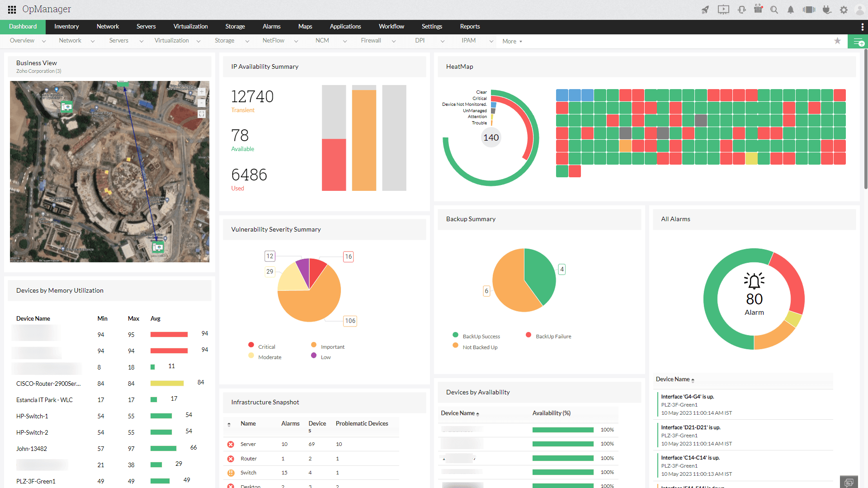The height and width of the screenshot is (488, 868).
Task: Mark dashboard favorite with star icon
Action: [x=837, y=41]
